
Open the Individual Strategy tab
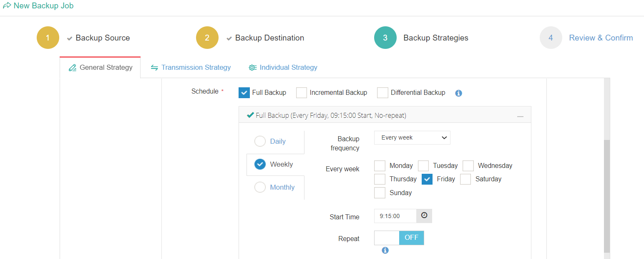pos(283,68)
